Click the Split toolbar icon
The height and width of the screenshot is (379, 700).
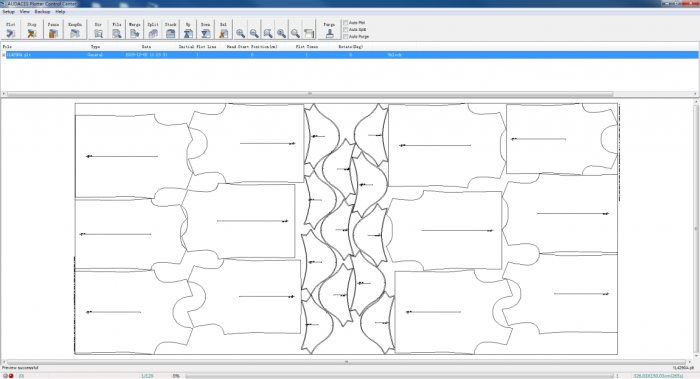pos(153,30)
